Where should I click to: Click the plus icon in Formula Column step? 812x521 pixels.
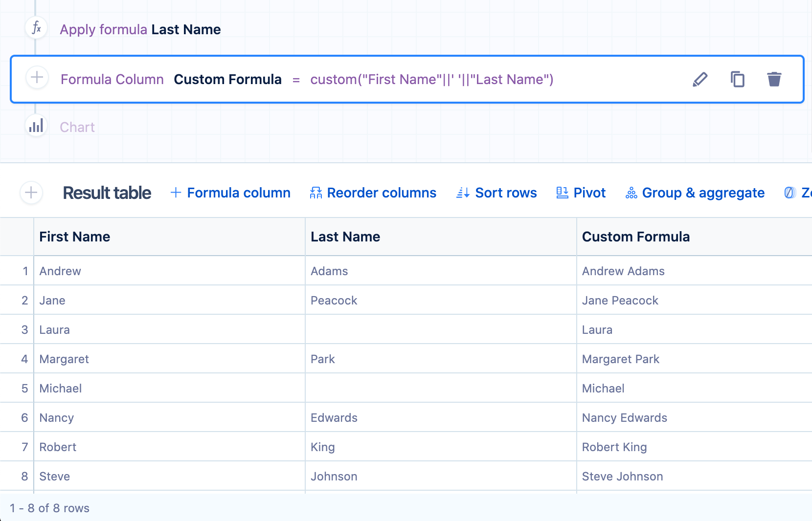pos(37,78)
